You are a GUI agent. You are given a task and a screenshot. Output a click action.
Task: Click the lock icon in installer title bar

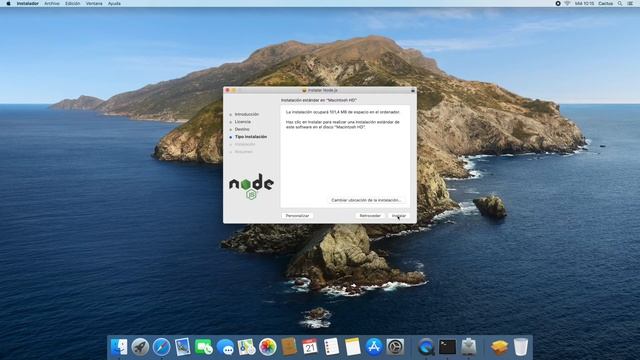[x=413, y=90]
